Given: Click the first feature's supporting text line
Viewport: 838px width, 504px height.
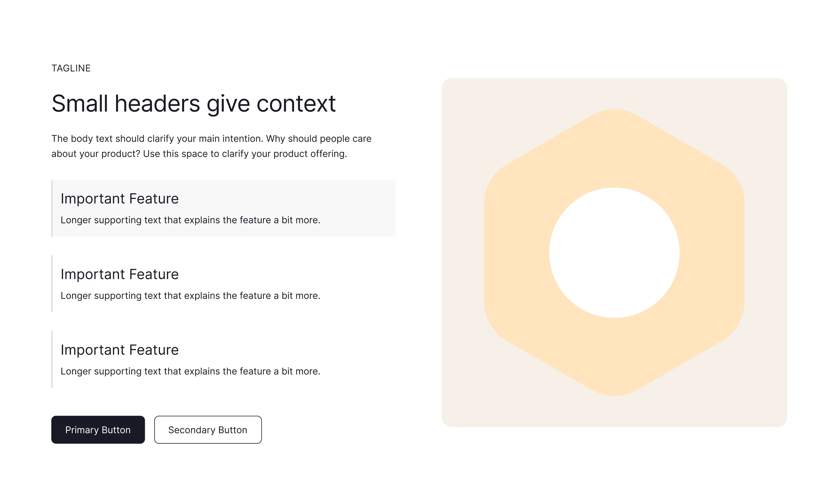Looking at the screenshot, I should 190,220.
